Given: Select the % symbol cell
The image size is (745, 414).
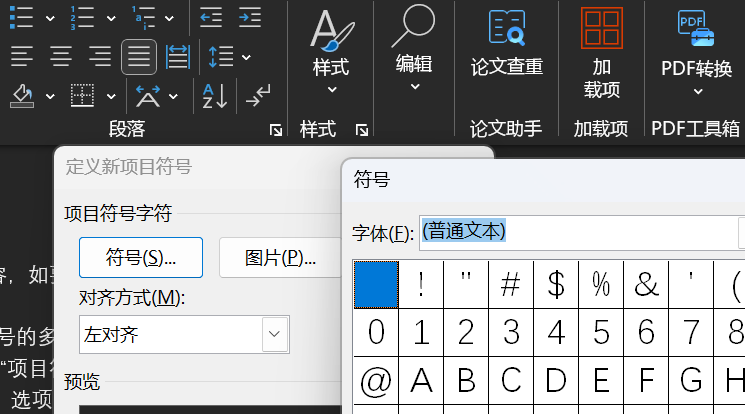Looking at the screenshot, I should (x=601, y=284).
